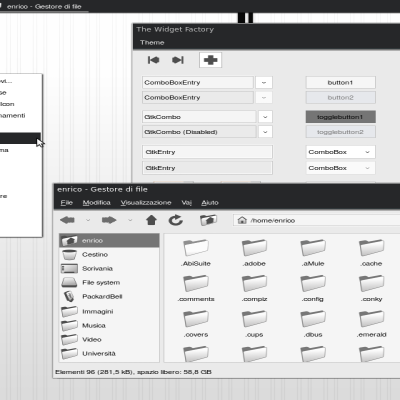400x400 pixels.
Task: Open dropdown arrow of GtkCombo (Disabled)
Action: pos(265,132)
